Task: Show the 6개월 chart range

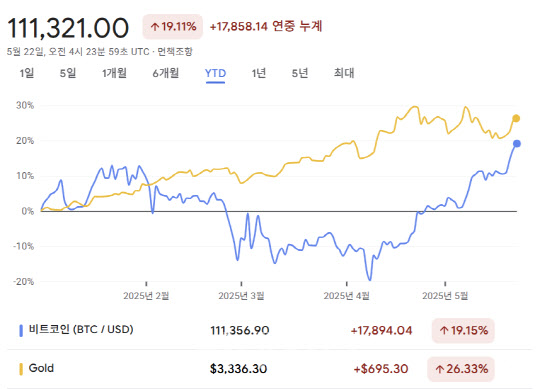Action: (166, 73)
